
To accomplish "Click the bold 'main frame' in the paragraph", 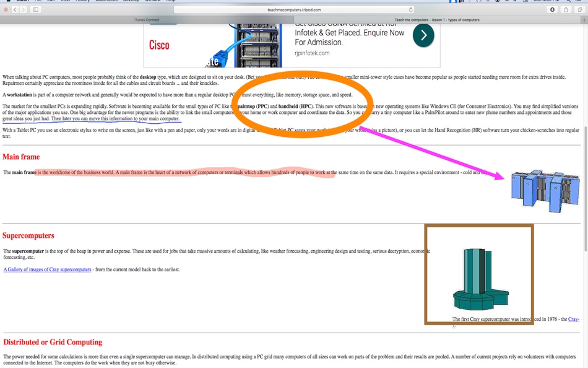I will pyautogui.click(x=24, y=173).
